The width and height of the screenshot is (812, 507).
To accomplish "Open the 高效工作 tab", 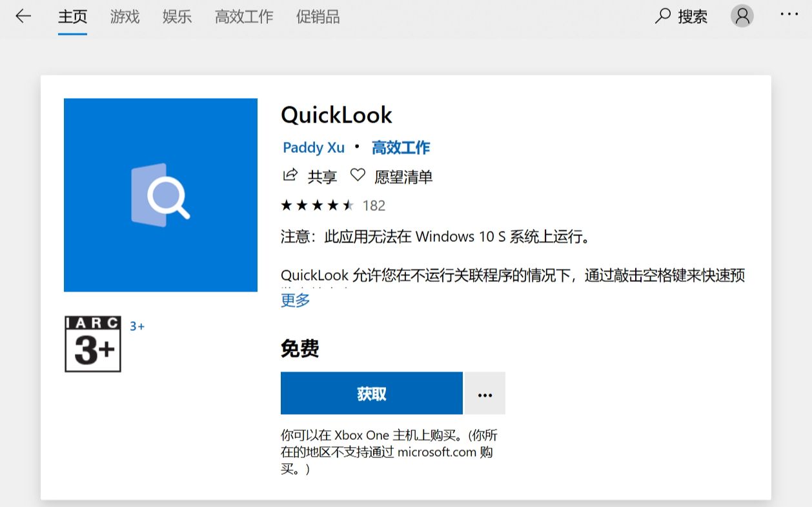I will click(243, 17).
